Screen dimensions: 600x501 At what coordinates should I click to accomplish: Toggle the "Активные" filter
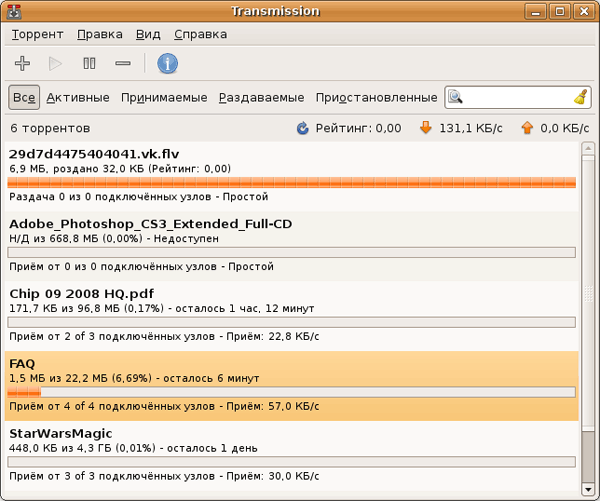pyautogui.click(x=78, y=97)
